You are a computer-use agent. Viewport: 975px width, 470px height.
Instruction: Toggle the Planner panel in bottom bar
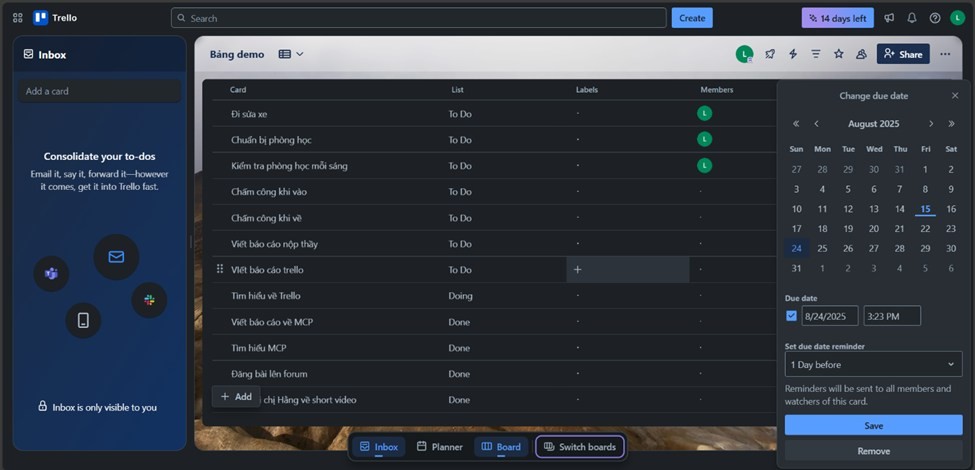(x=439, y=447)
